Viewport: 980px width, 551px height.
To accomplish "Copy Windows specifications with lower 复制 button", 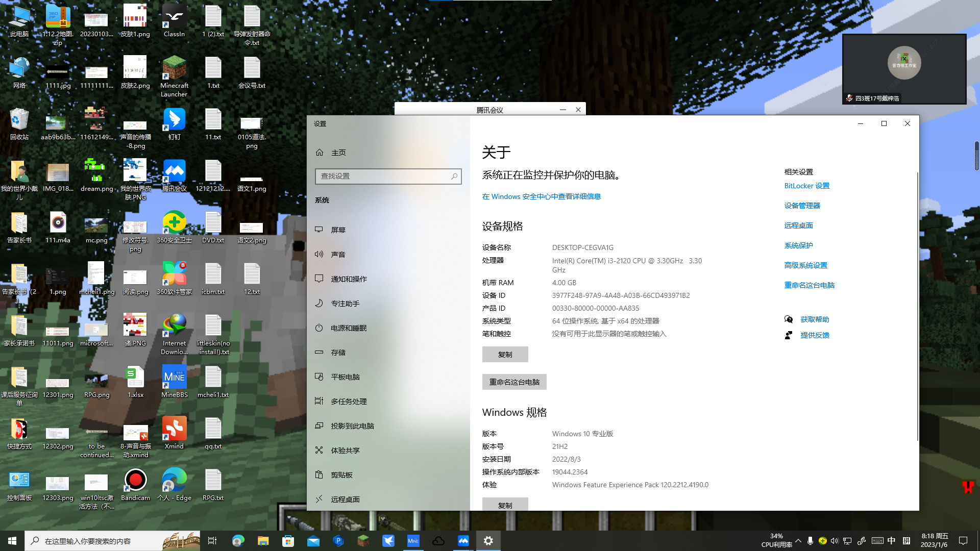I will click(505, 504).
